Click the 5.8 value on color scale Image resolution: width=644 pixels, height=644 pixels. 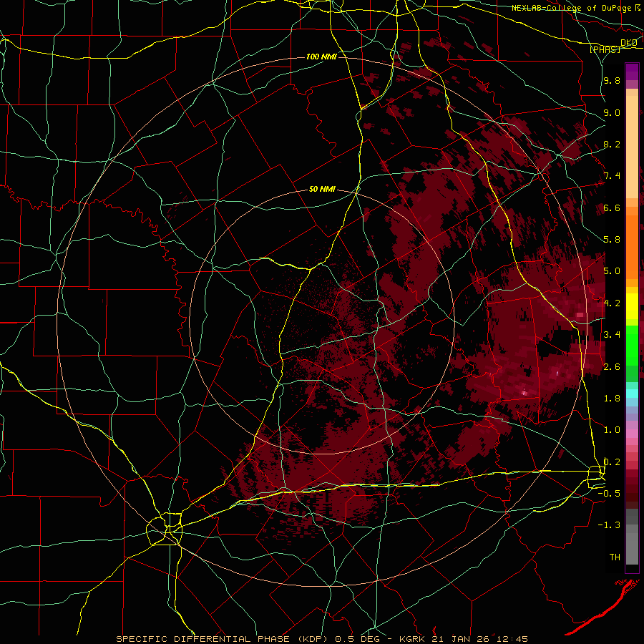click(612, 240)
